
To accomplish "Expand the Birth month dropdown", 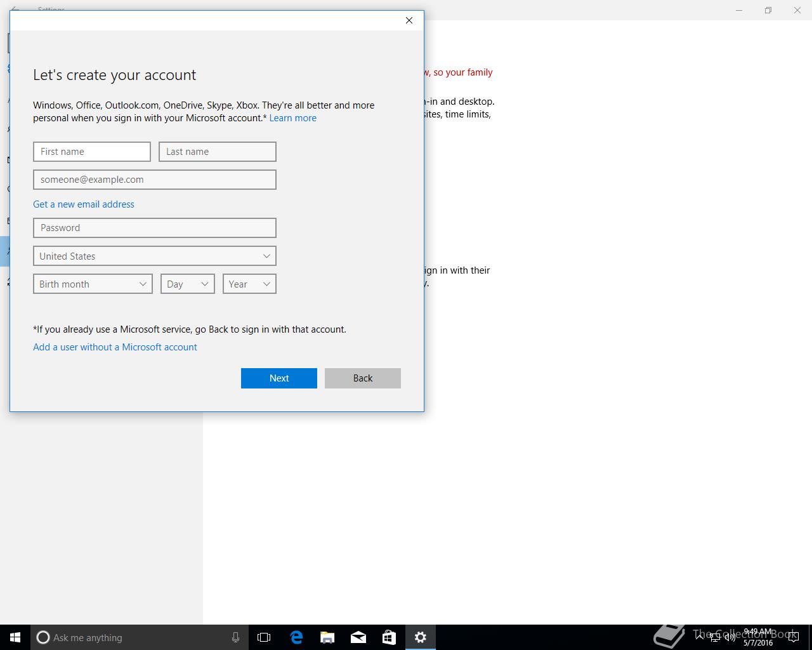I will 93,284.
